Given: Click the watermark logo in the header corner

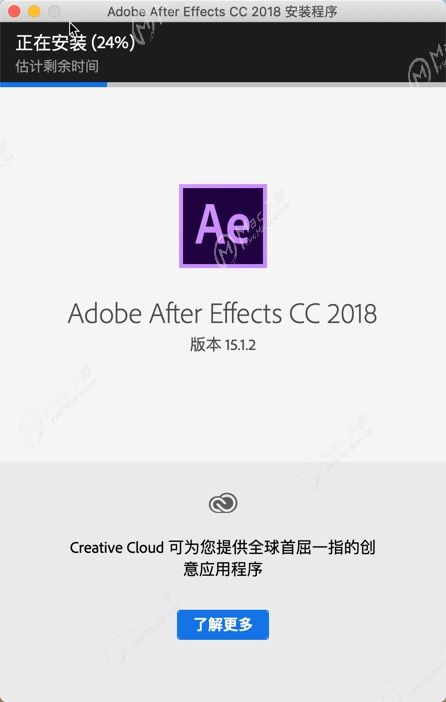Looking at the screenshot, I should [425, 65].
